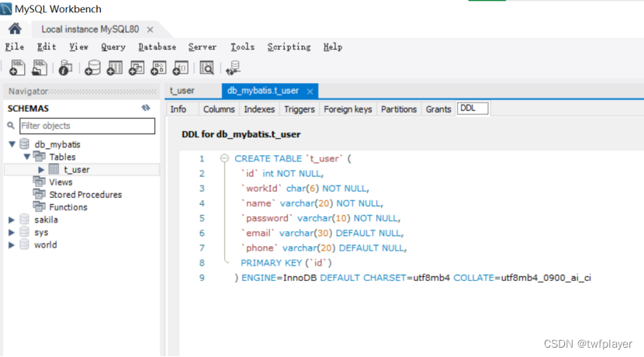Click the sys schema label
The height and width of the screenshot is (357, 644).
41,233
